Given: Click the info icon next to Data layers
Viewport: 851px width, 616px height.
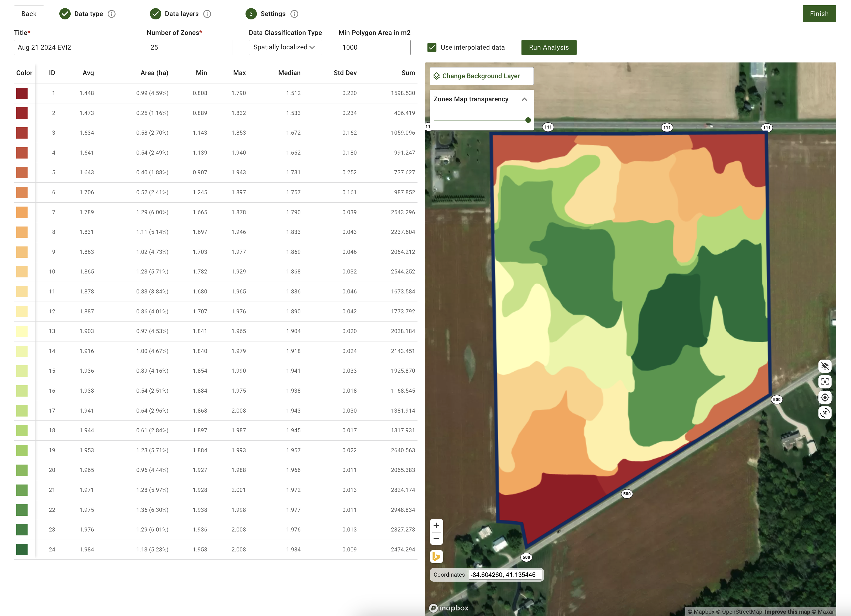Looking at the screenshot, I should click(207, 14).
